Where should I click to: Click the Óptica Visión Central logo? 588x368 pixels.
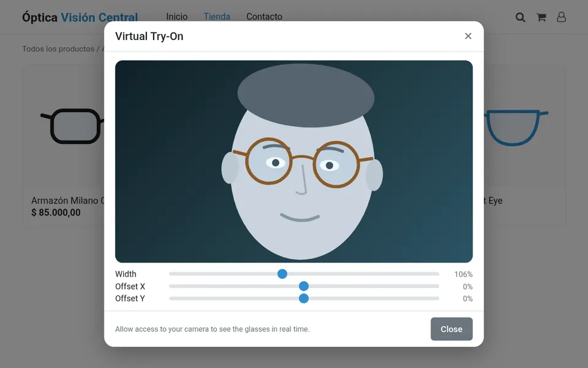[80, 17]
